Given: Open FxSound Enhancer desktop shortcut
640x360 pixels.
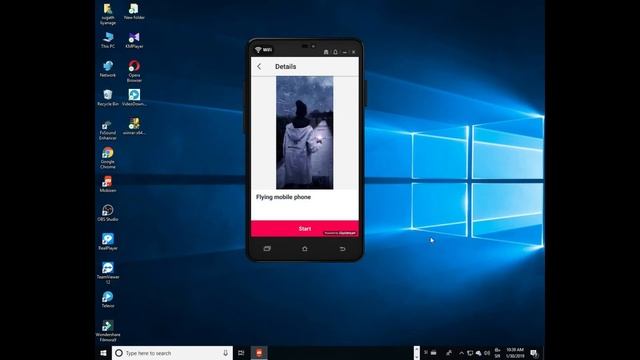Looking at the screenshot, I should click(108, 129).
